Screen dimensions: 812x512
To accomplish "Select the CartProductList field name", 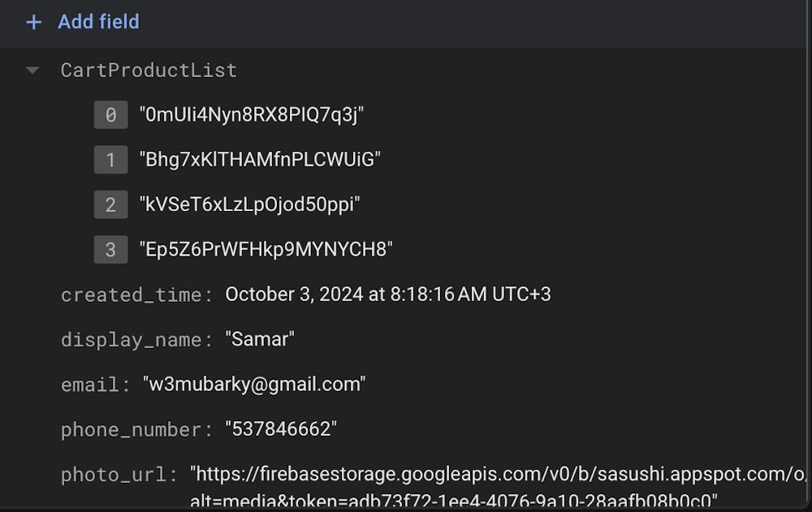I will pos(149,71).
